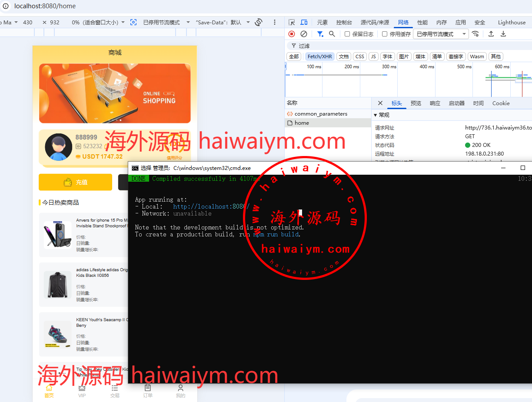Image resolution: width=532 pixels, height=402 pixels.
Task: Open the network throttling dropdown 已停用节流模式
Action: point(441,34)
